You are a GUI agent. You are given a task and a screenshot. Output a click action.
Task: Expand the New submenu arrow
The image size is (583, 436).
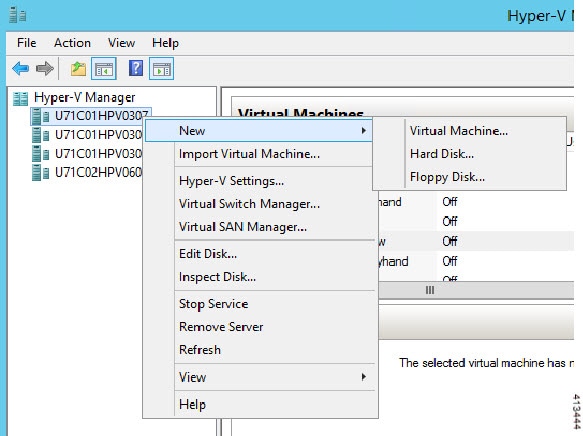364,130
